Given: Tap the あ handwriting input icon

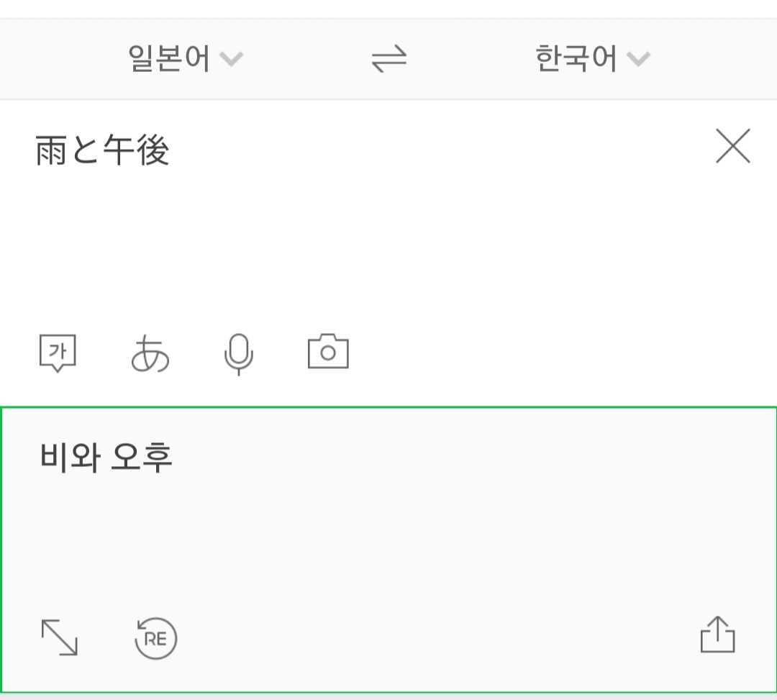Looking at the screenshot, I should pyautogui.click(x=150, y=353).
